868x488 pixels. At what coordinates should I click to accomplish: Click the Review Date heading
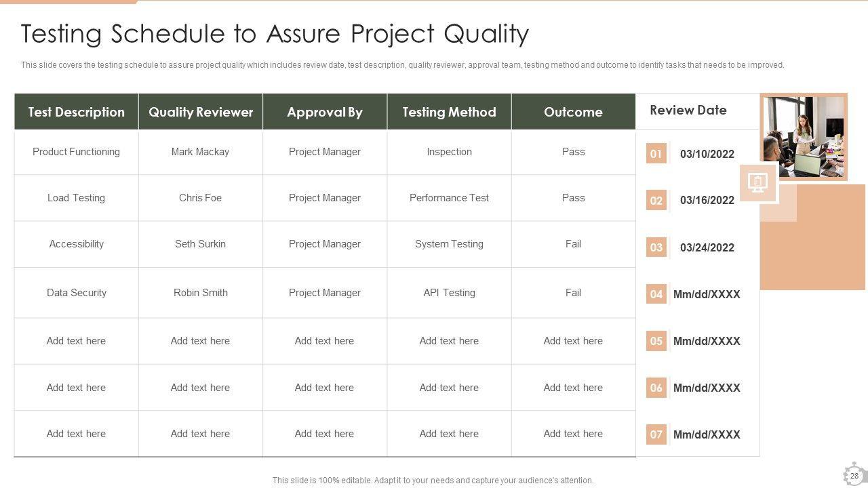point(688,110)
